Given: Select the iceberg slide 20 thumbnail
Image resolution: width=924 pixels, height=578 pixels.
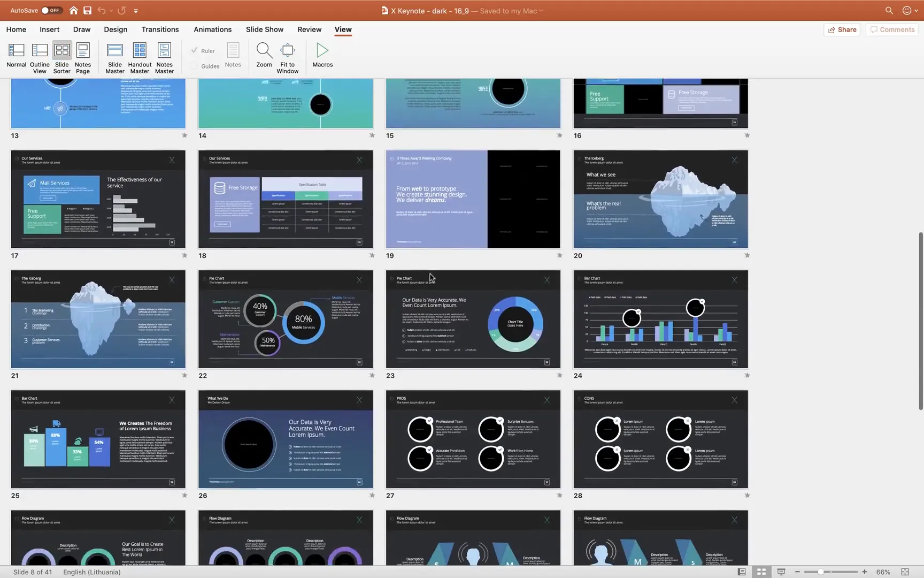Looking at the screenshot, I should tap(660, 200).
